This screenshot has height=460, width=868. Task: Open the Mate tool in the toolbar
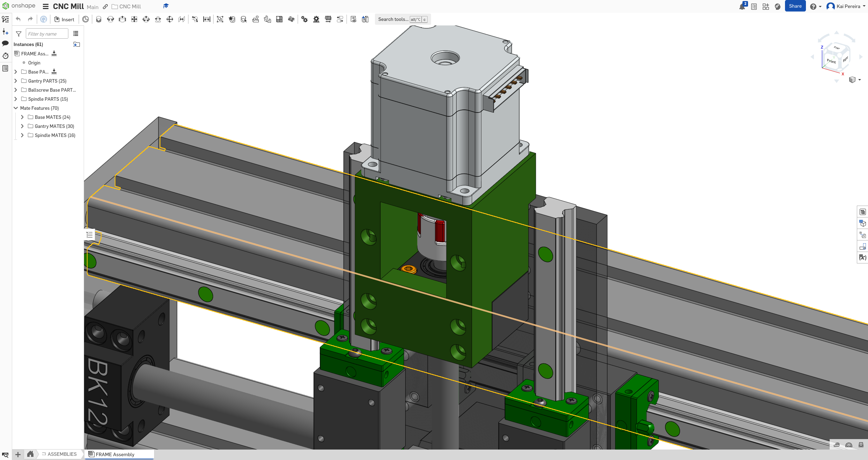tap(99, 19)
